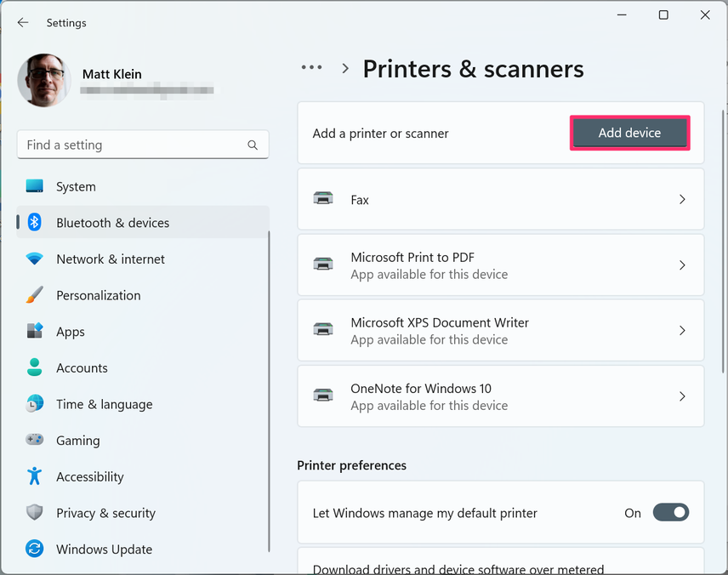Close the Settings window

tap(705, 14)
